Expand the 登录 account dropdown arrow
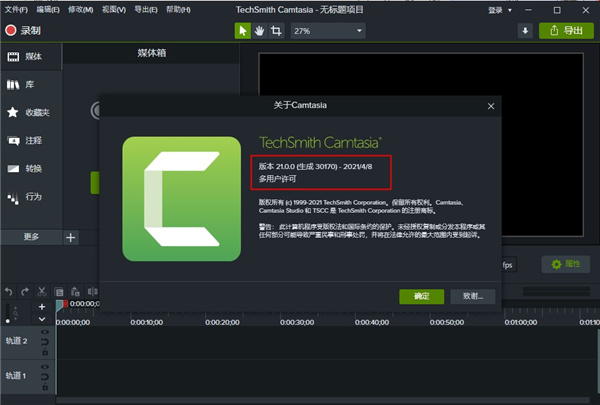 (510, 10)
